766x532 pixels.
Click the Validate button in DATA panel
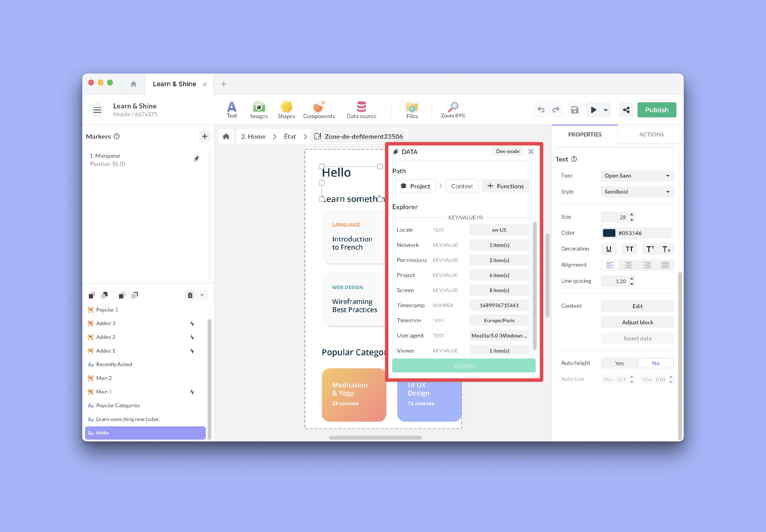click(x=463, y=365)
